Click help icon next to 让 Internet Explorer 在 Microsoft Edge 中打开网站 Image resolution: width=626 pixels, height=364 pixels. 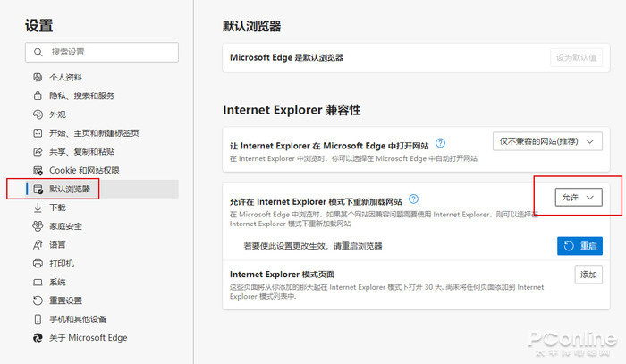point(440,143)
